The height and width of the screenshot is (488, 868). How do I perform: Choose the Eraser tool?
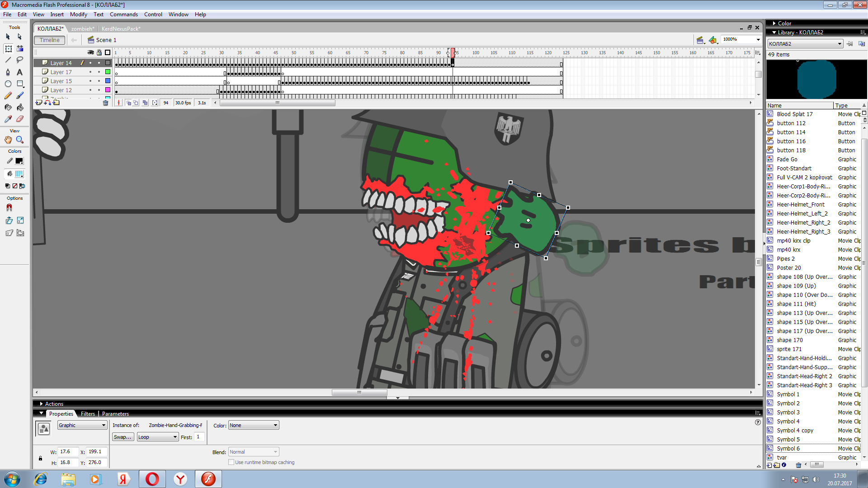pos(19,119)
